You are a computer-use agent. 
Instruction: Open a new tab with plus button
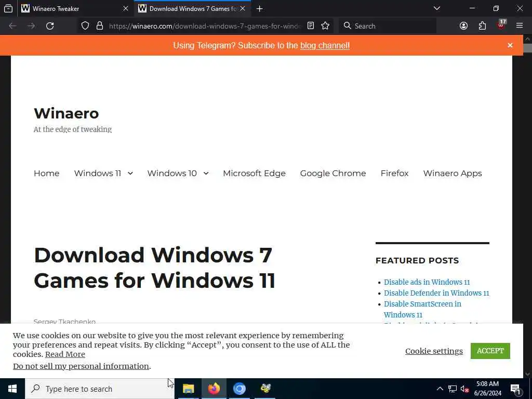coord(260,8)
